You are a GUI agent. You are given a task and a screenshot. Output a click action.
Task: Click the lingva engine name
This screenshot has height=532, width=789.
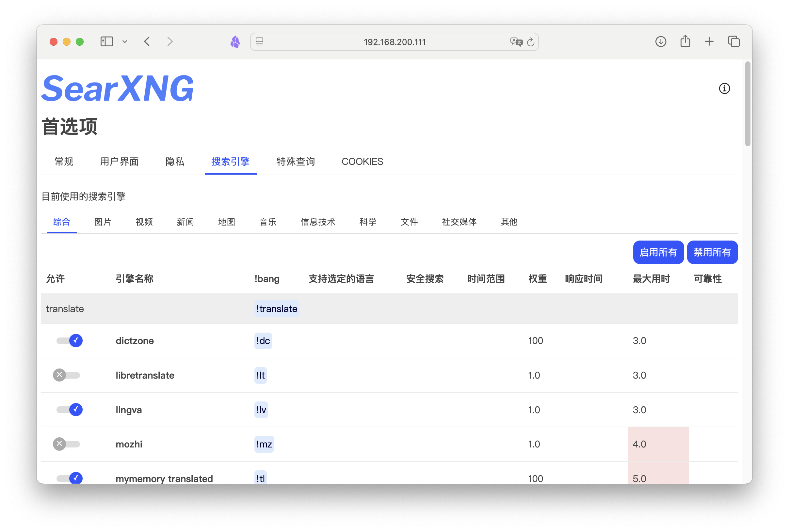pyautogui.click(x=129, y=410)
